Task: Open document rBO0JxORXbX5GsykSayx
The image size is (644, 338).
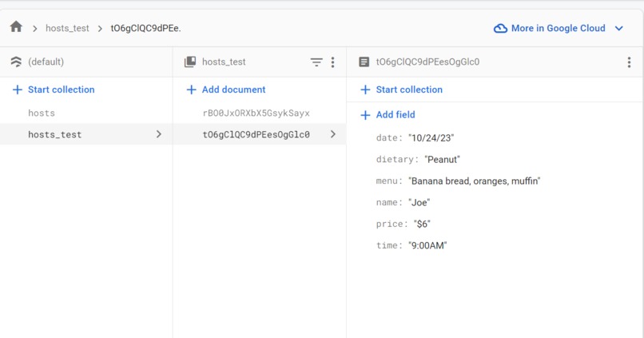Action: pyautogui.click(x=256, y=113)
